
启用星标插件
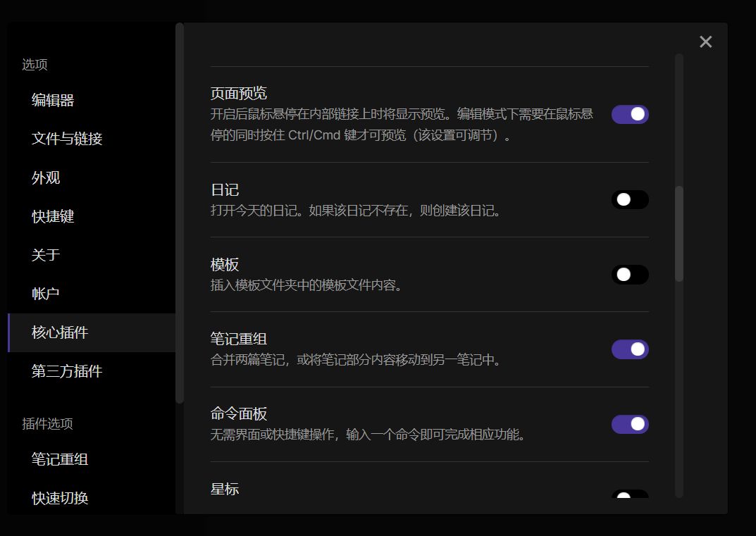pyautogui.click(x=629, y=497)
